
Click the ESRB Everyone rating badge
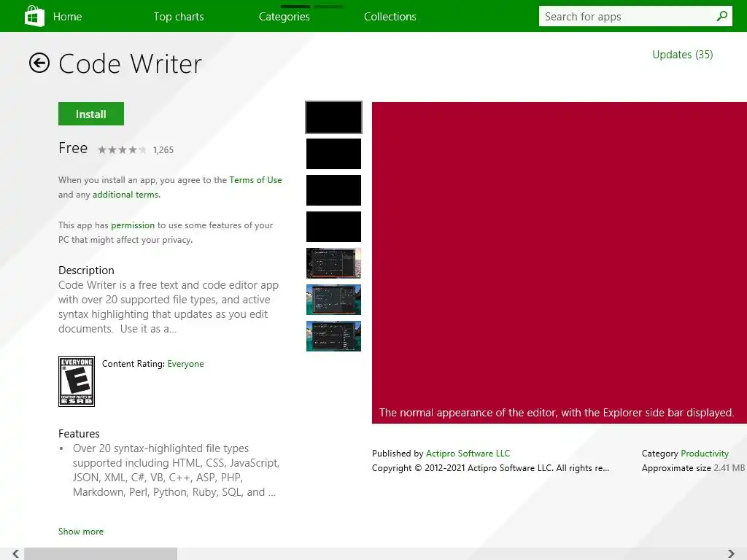pyautogui.click(x=76, y=381)
